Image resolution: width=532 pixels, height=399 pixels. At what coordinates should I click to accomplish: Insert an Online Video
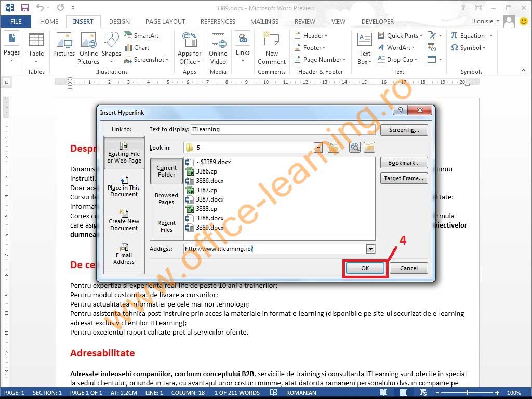tap(218, 48)
